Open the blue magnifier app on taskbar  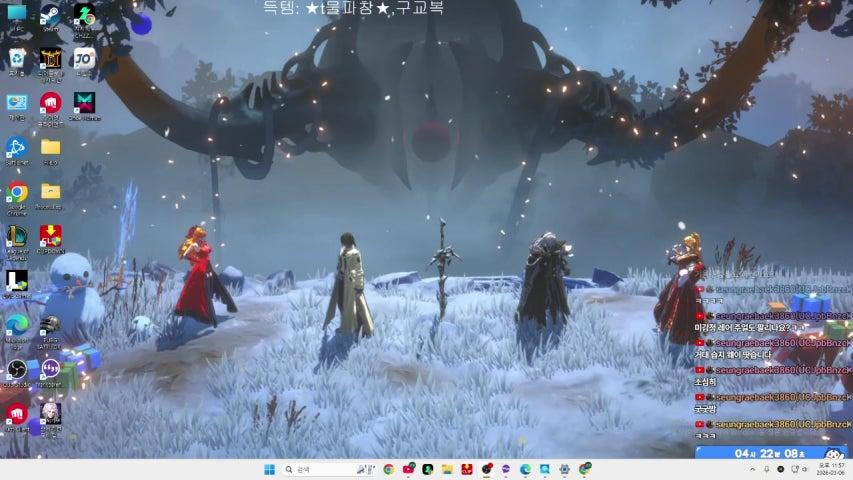pyautogui.click(x=545, y=469)
